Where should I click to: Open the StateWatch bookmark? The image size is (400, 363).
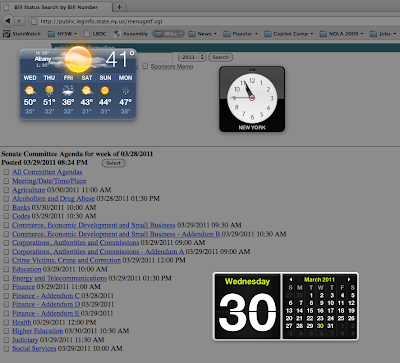pyautogui.click(x=22, y=34)
